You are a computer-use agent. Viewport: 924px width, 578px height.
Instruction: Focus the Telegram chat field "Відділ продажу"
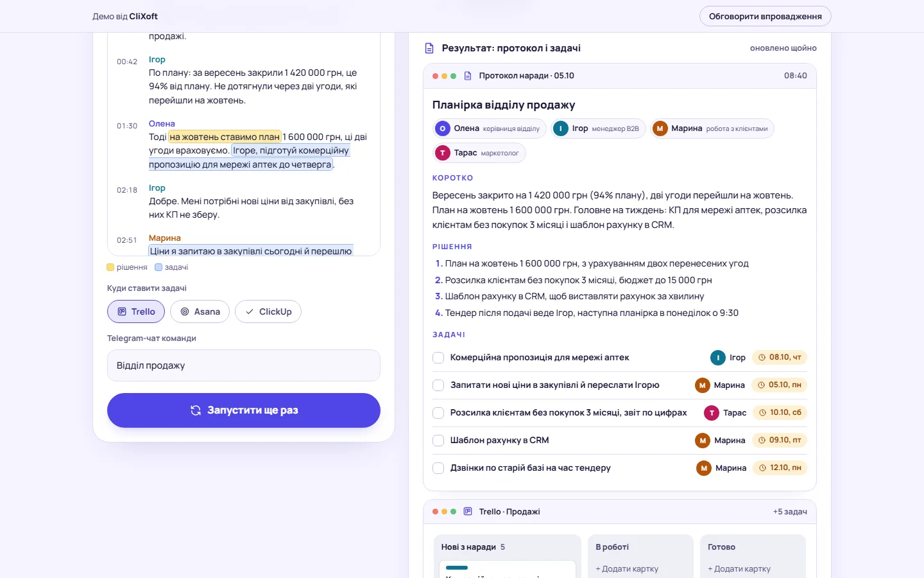click(244, 365)
